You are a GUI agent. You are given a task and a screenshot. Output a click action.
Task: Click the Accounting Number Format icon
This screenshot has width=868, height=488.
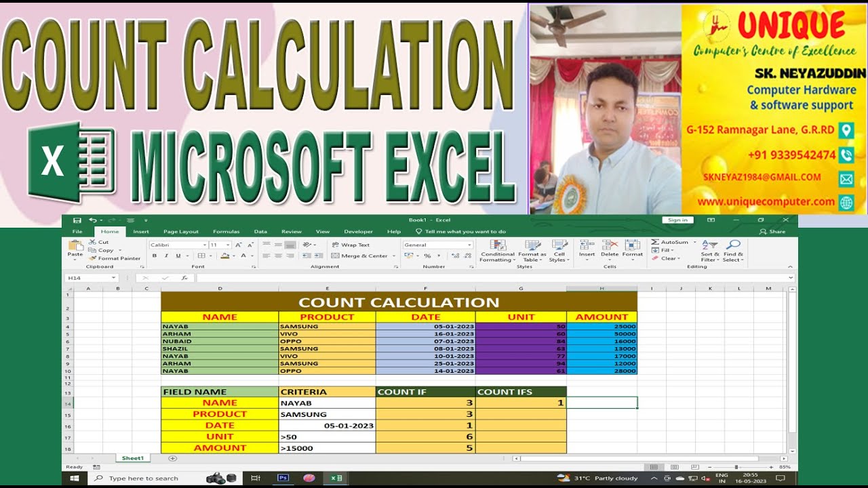(408, 256)
